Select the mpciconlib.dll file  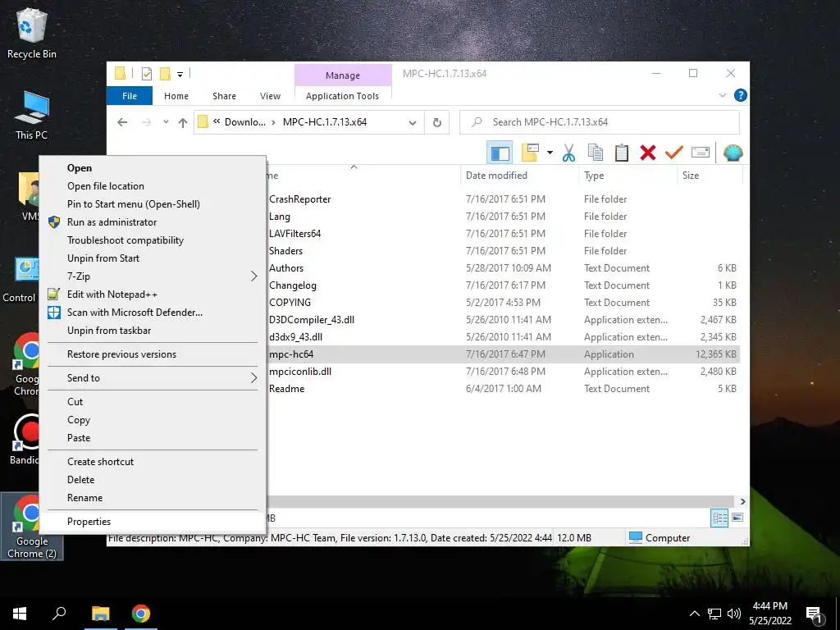click(300, 372)
